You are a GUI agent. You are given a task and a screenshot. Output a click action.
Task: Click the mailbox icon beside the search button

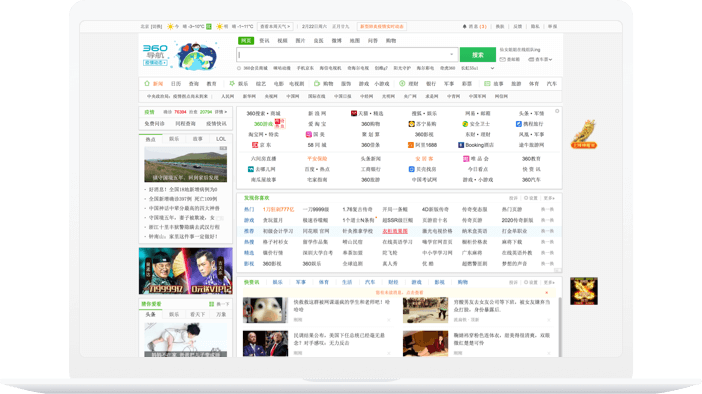503,59
